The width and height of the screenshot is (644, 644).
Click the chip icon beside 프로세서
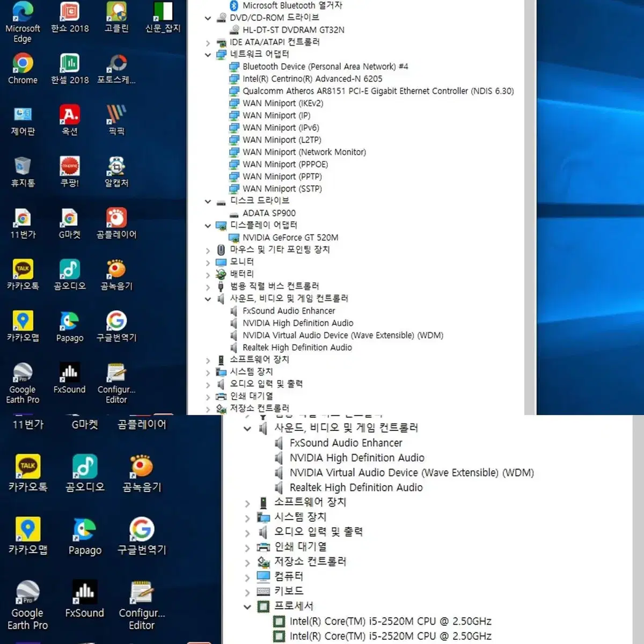[263, 606]
